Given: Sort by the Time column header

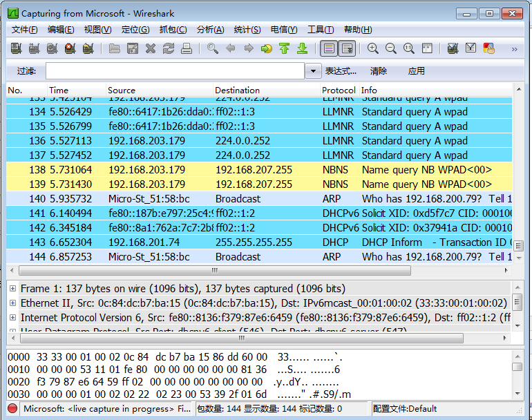Looking at the screenshot, I should coord(76,90).
